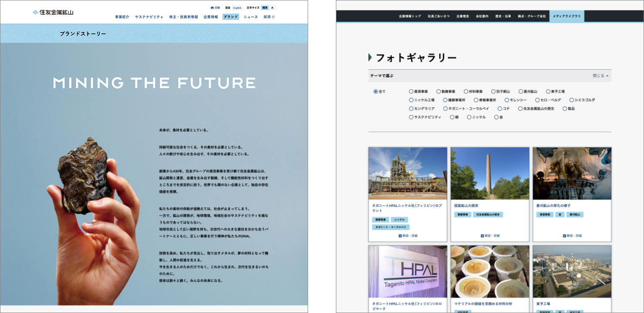Expand 解説・詳細 on the 国富鉱山大煙突 card
644x313 pixels.
(x=490, y=236)
